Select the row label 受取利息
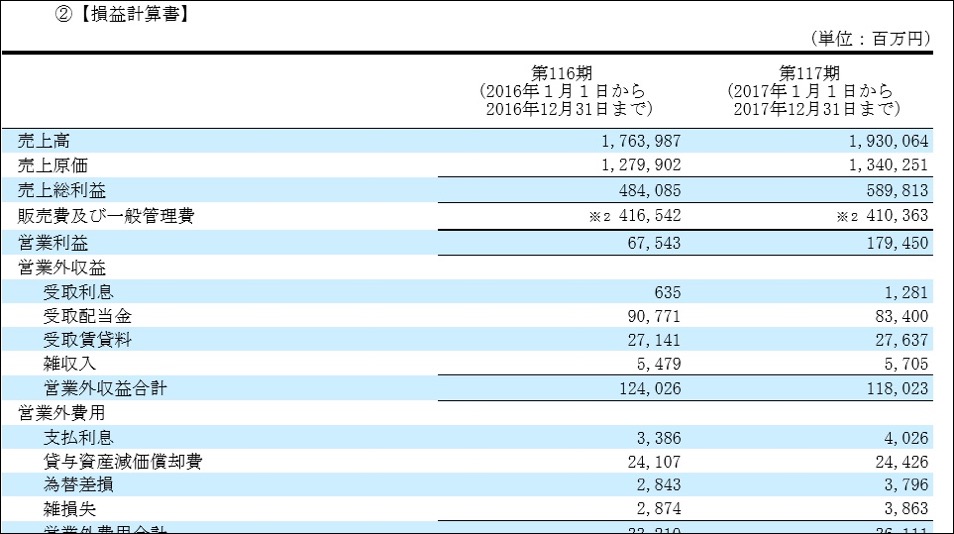Screen dimensions: 954x534 pyautogui.click(x=78, y=292)
